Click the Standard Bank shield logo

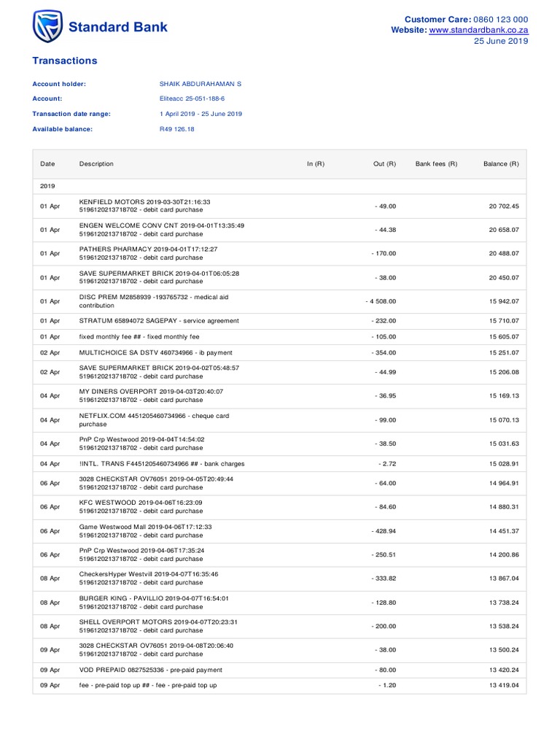tap(47, 27)
